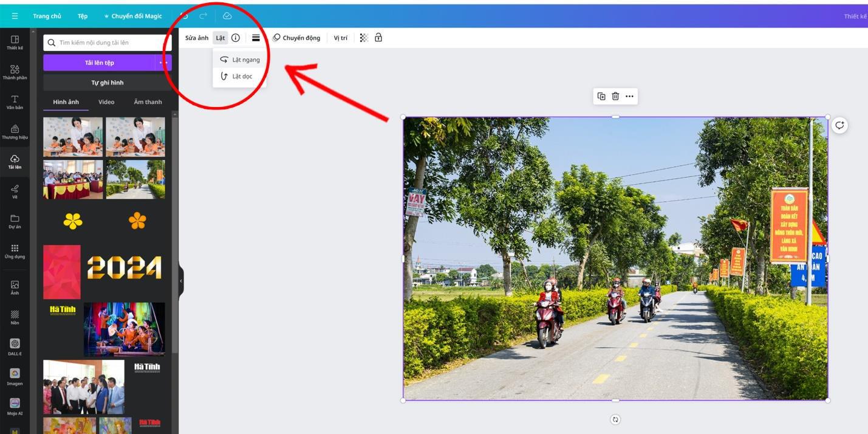This screenshot has width=868, height=434.
Task: Click the trash icon above image
Action: click(615, 96)
